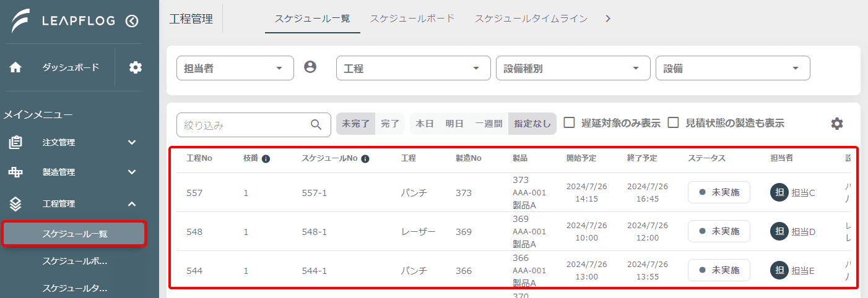Collapse sidebar with the LEAPFLOG arrow icon

[x=132, y=21]
